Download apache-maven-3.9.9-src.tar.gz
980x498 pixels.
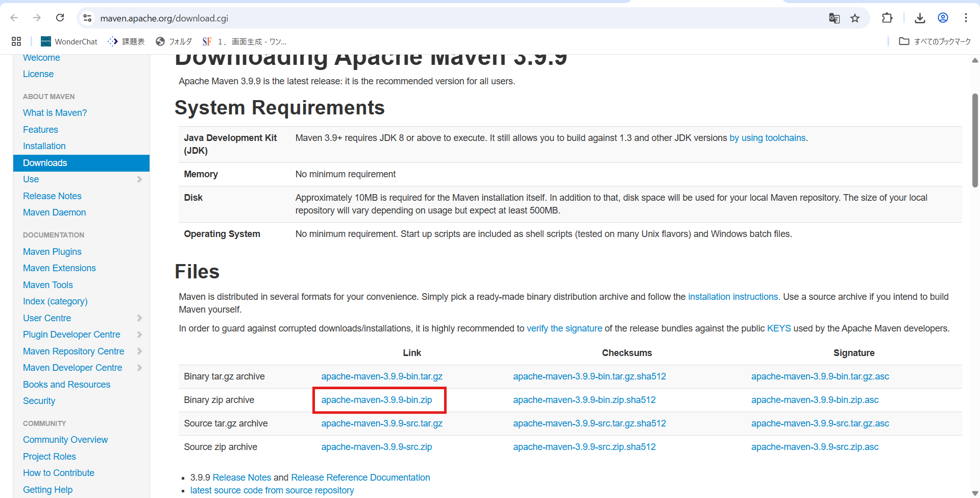(382, 423)
